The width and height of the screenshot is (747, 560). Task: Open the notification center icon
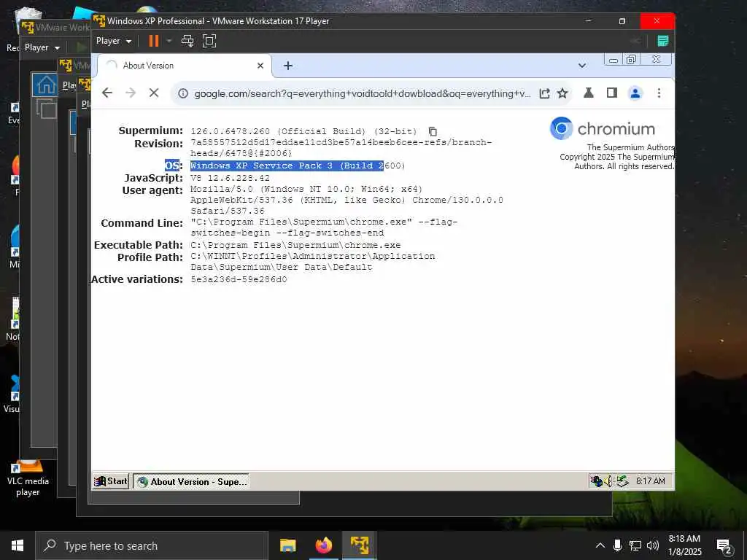[x=724, y=546]
